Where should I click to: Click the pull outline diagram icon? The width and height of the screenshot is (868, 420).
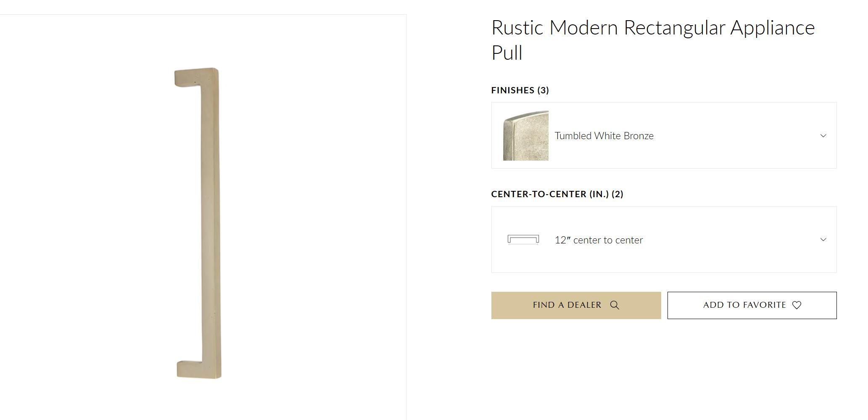[x=523, y=240]
